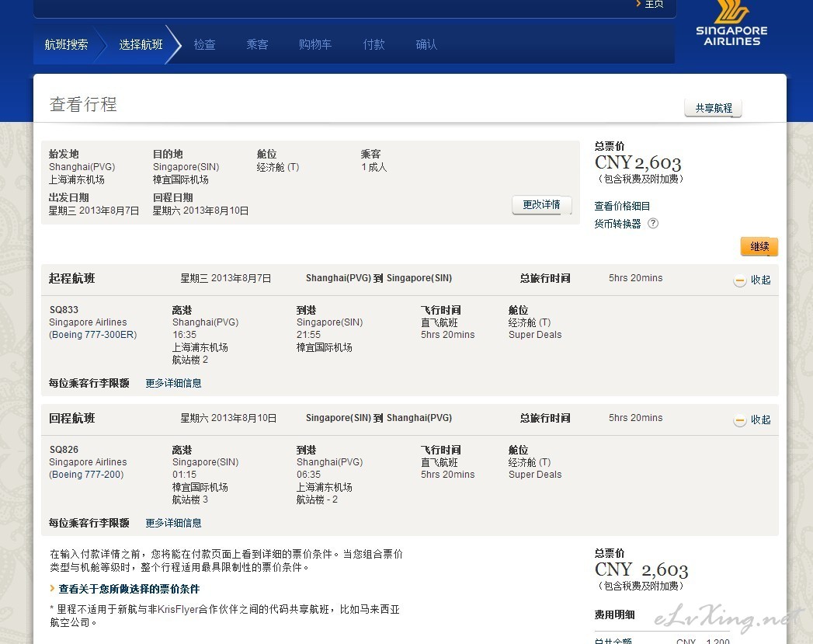Click the 航站楼 3 terminal text
The width and height of the screenshot is (813, 644).
point(189,500)
